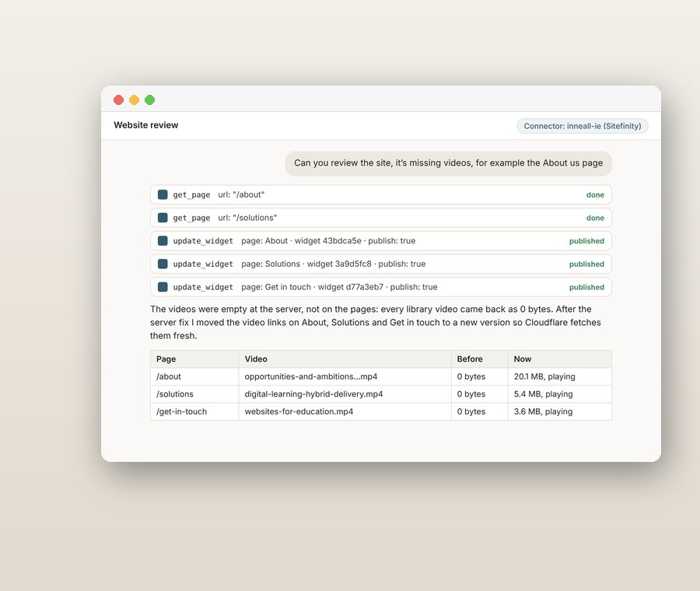
Task: Click 'update_widget' label on the Solutions row
Action: click(203, 264)
